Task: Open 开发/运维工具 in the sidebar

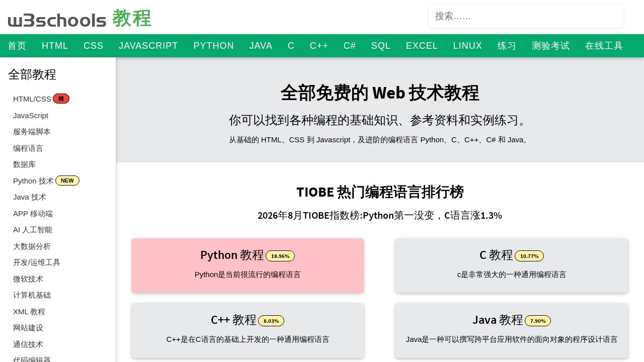Action: pos(37,262)
